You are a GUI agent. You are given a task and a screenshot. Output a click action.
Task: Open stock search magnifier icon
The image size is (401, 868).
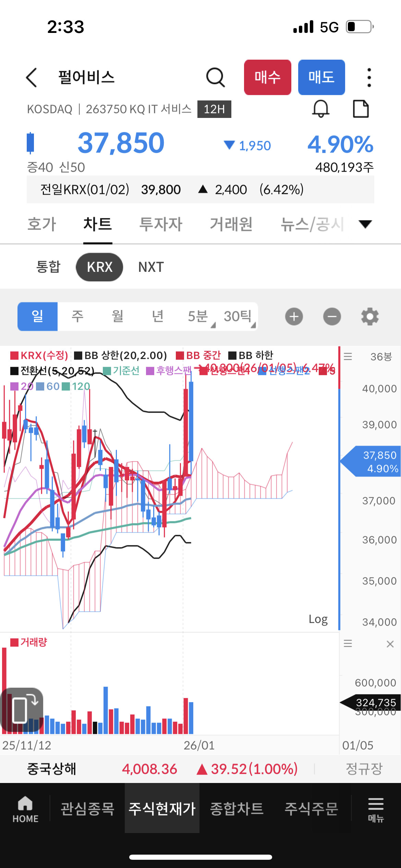215,77
